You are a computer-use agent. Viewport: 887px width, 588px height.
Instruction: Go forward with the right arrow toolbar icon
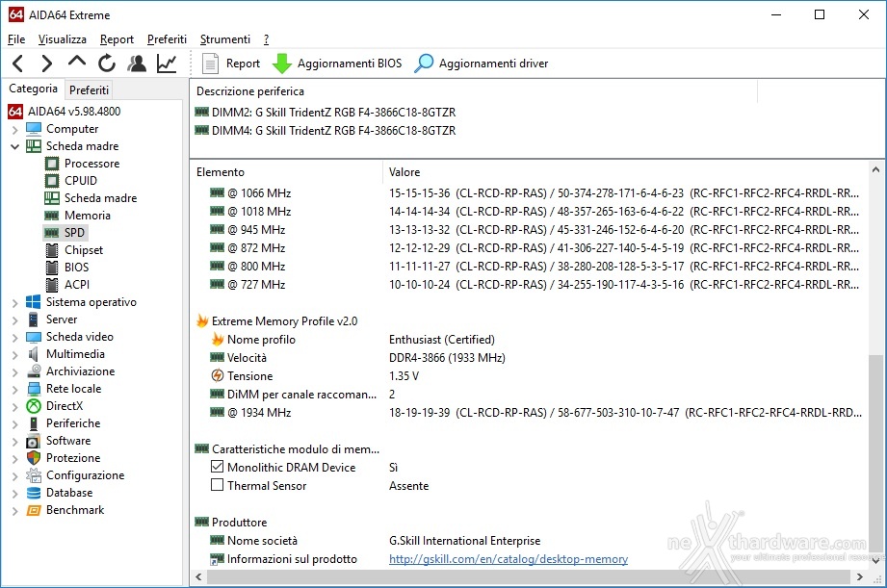[47, 64]
